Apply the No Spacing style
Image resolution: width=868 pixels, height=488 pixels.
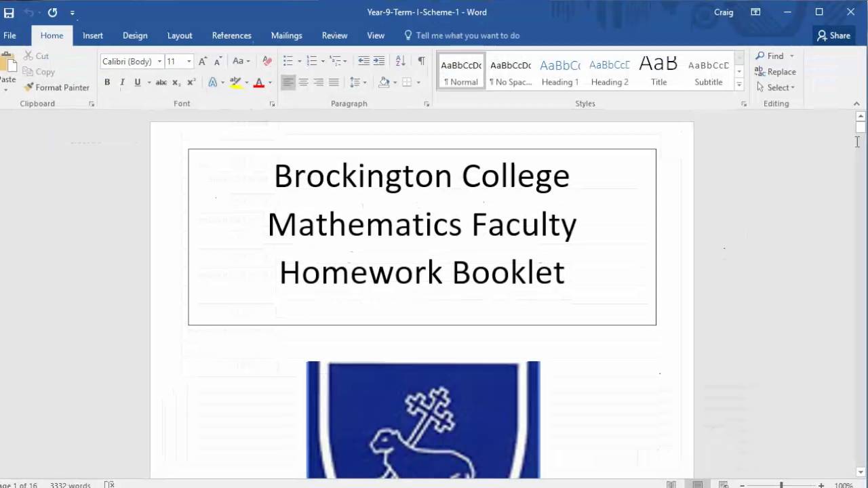pos(511,71)
